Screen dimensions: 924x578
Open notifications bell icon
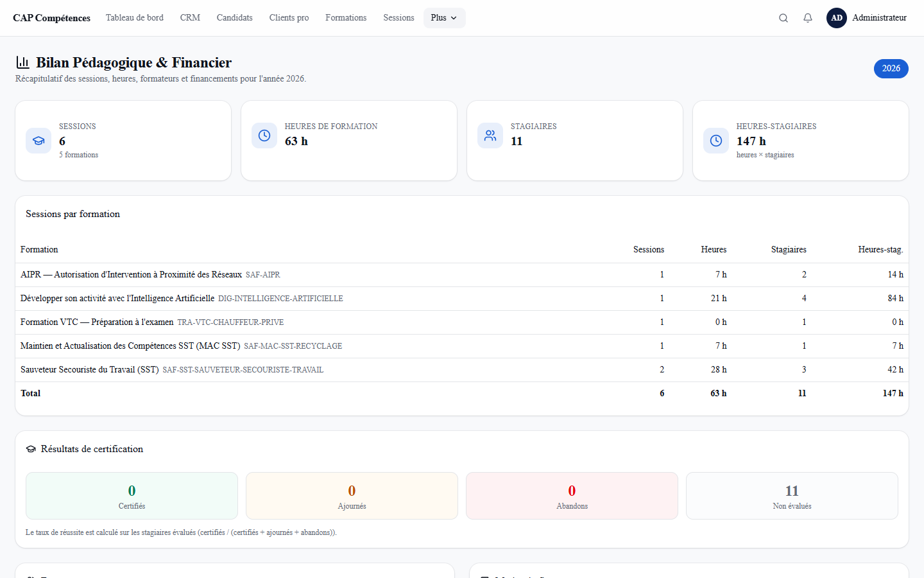coord(808,18)
